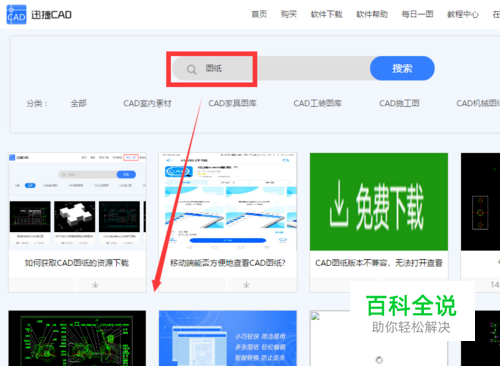
Task: Open the 首页 navigation item
Action: 259,14
